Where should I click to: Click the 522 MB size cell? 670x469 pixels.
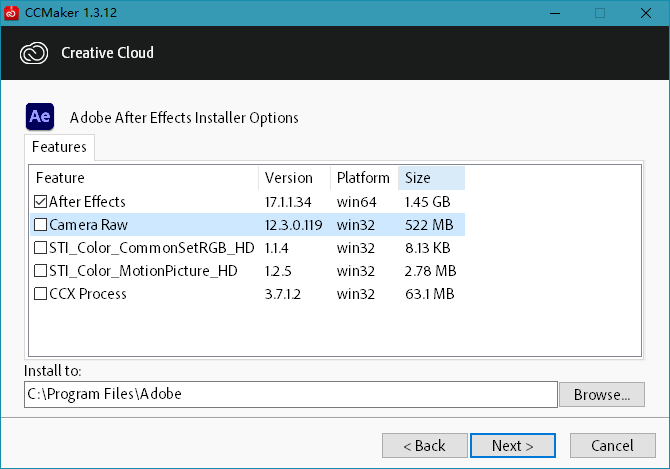click(x=429, y=225)
